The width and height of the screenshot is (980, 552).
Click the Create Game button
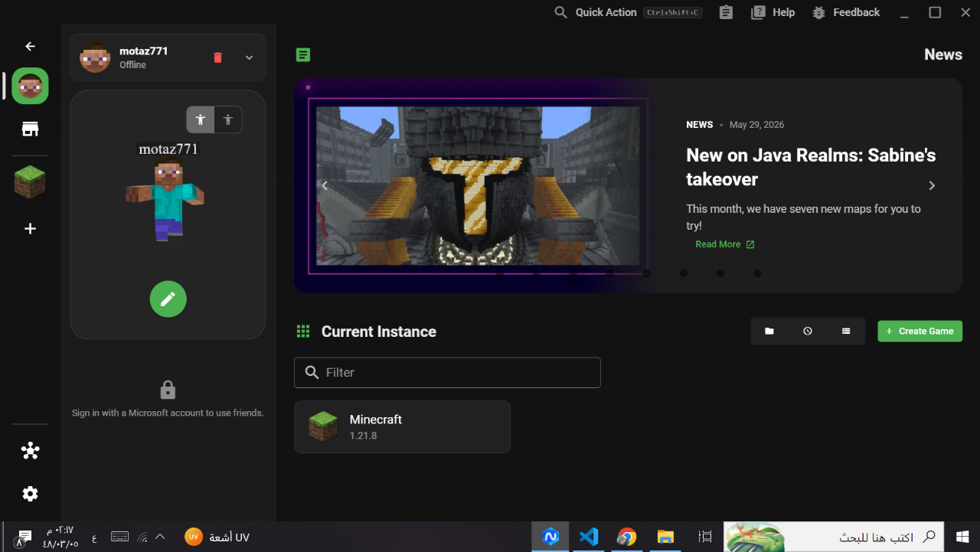point(920,332)
